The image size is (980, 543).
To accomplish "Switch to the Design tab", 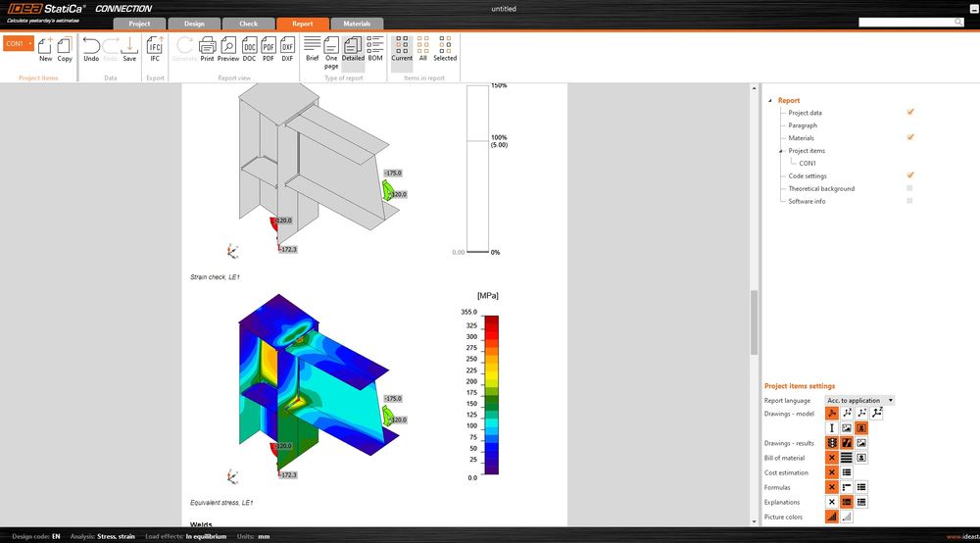I will [x=194, y=24].
